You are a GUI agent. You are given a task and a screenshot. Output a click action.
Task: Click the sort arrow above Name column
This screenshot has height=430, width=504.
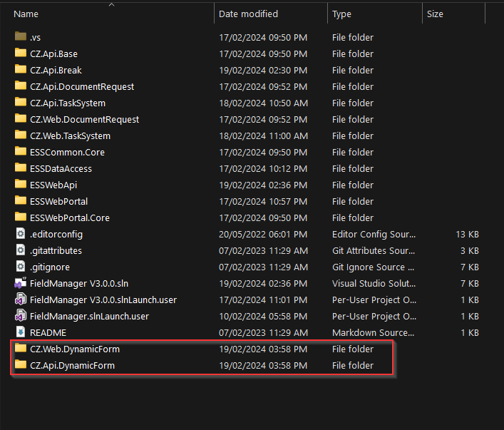111,4
